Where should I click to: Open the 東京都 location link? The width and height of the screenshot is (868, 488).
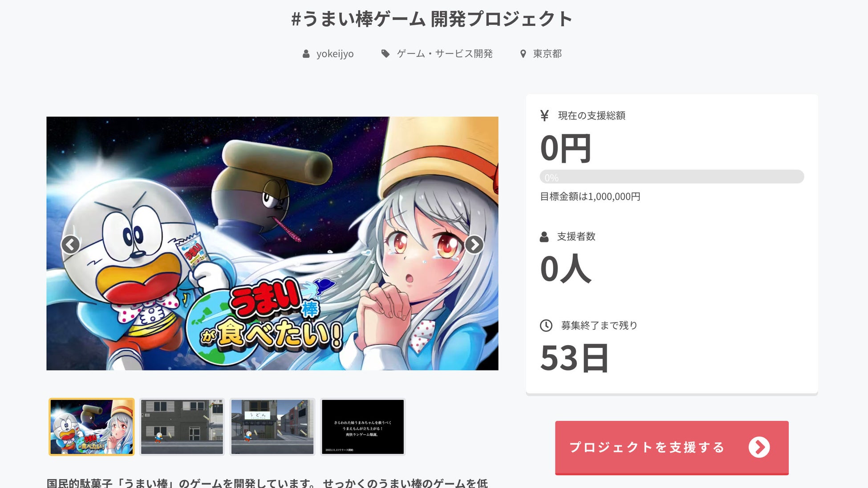coord(548,54)
